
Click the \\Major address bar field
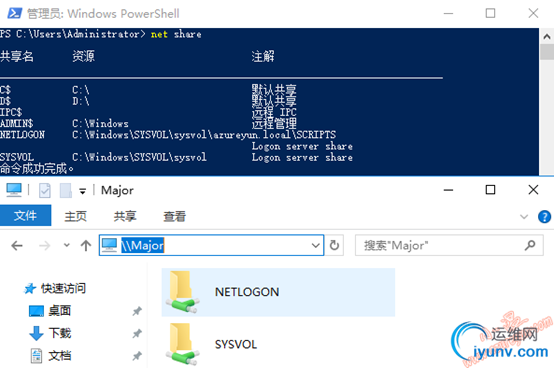coord(211,245)
